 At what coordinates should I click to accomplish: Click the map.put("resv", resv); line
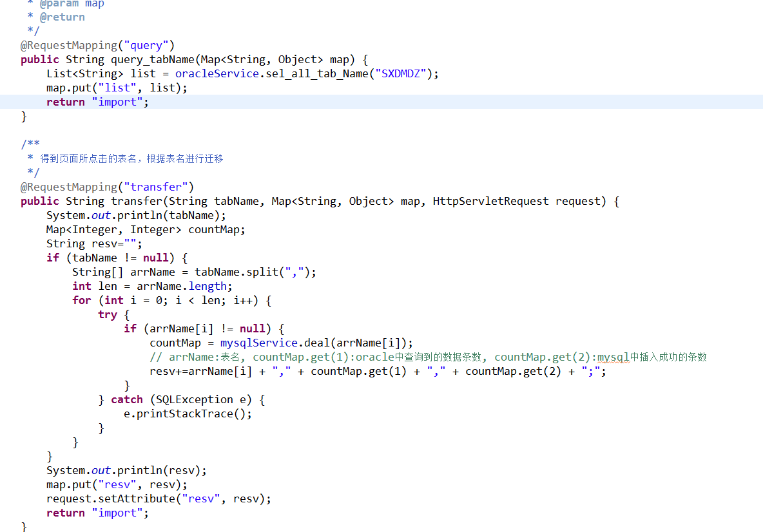117,485
